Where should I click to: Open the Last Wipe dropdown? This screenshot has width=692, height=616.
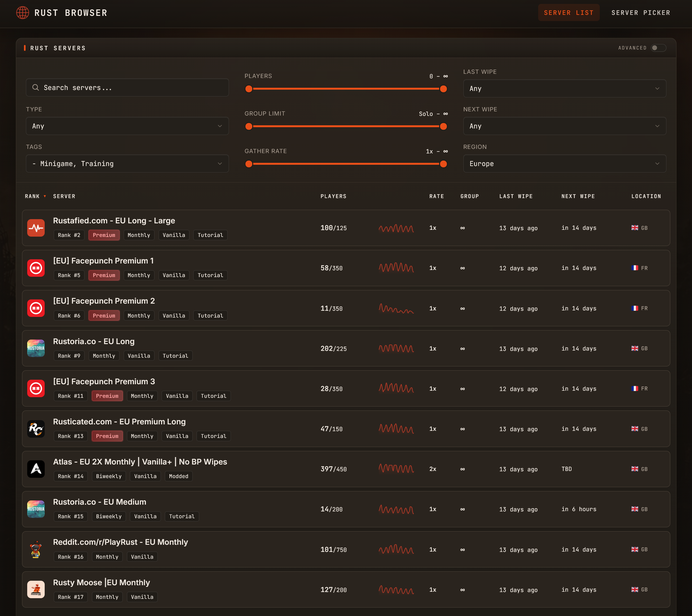coord(565,88)
